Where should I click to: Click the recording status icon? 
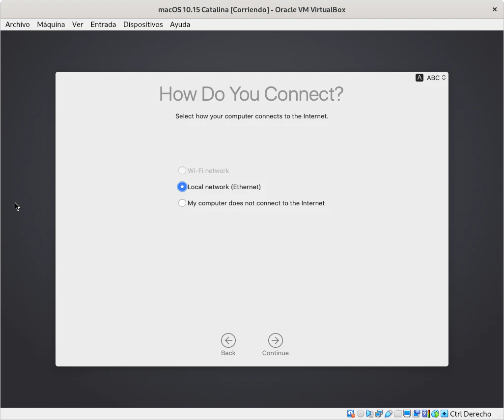pyautogui.click(x=416, y=414)
